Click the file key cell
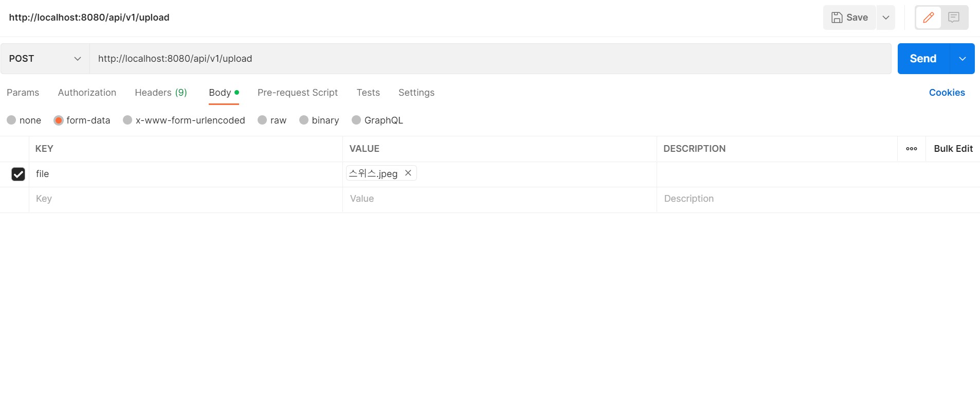This screenshot has height=405, width=980. click(186, 174)
